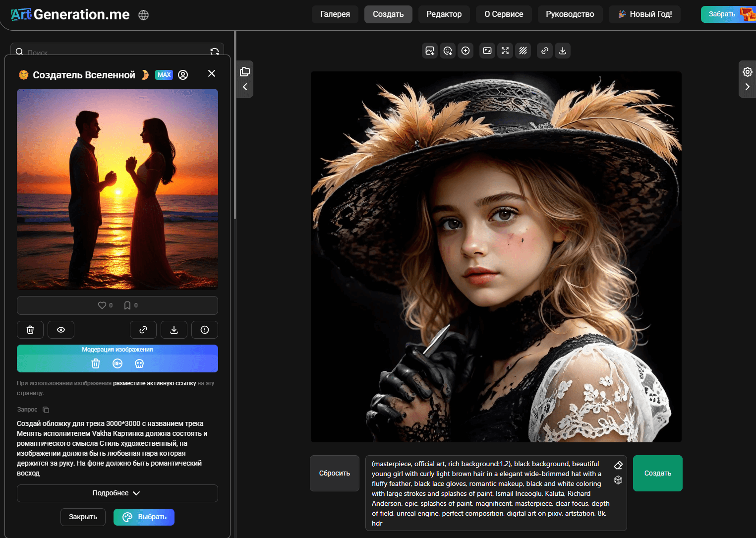Open the Галерея tab
Viewport: 756px width, 538px height.
[x=335, y=14]
